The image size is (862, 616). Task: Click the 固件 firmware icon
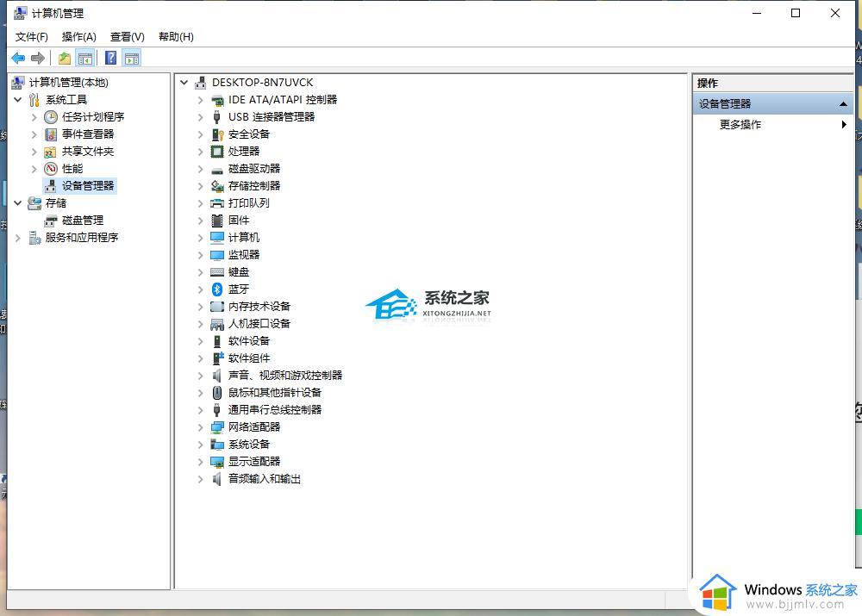(217, 221)
